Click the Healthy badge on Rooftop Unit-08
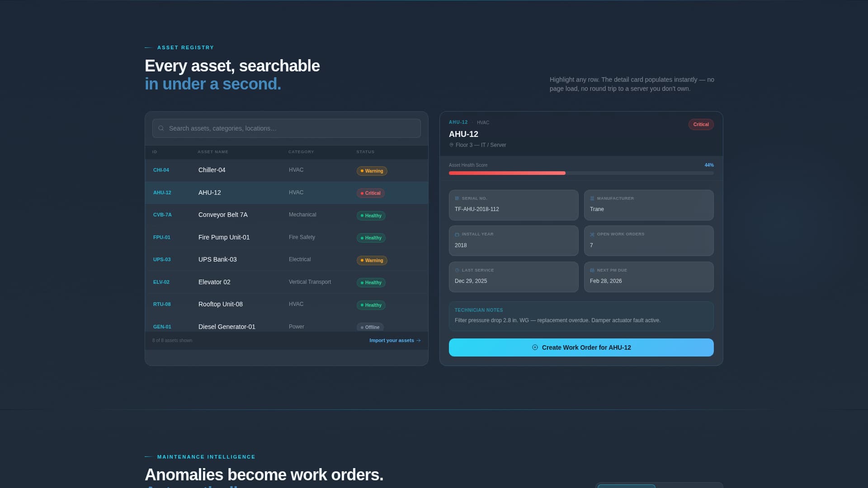The image size is (868, 488). pos(371,305)
